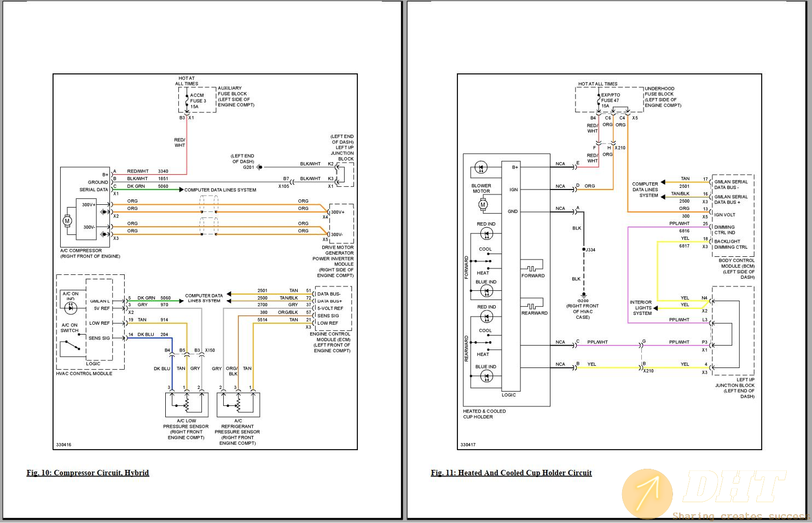Select diagram number 330417
The height and width of the screenshot is (523, 812).
point(468,445)
